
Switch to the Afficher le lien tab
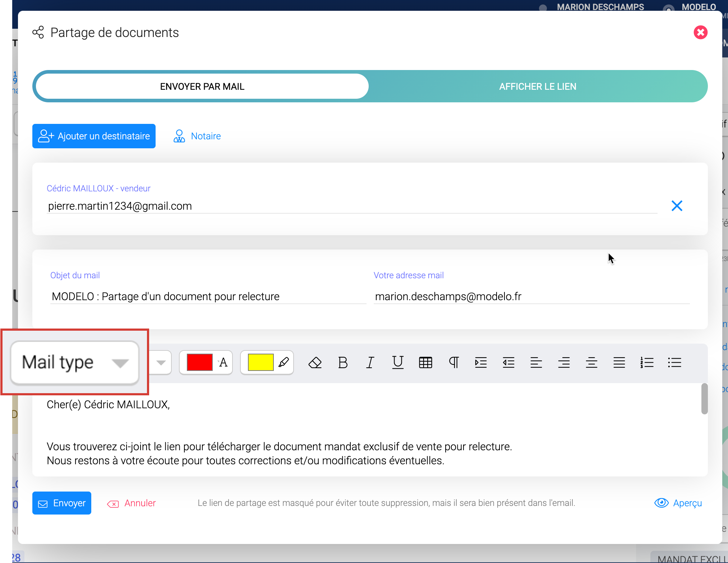[x=538, y=87]
